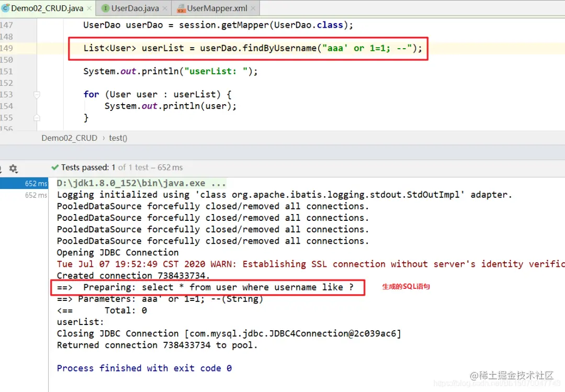Switch to the UserDao.java tab

pyautogui.click(x=135, y=8)
